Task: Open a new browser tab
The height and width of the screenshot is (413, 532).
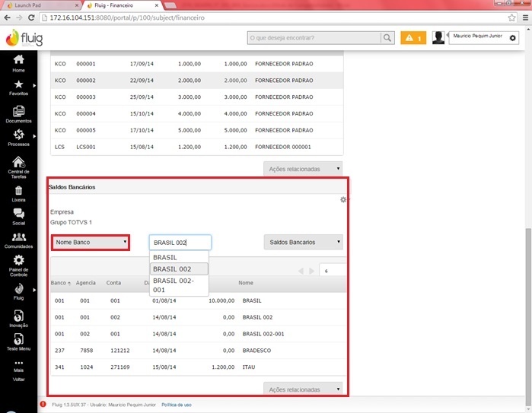Action: click(170, 5)
